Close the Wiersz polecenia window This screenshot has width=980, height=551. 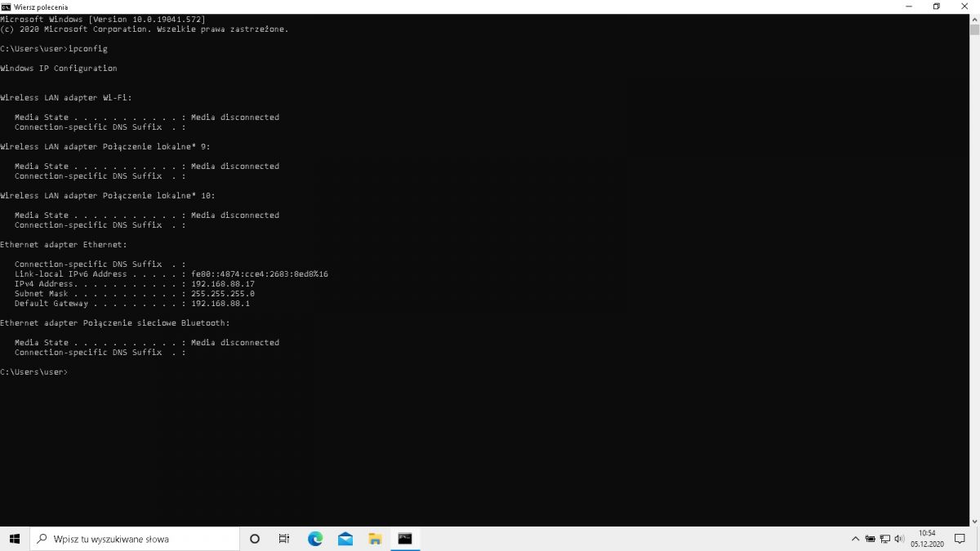(x=964, y=6)
